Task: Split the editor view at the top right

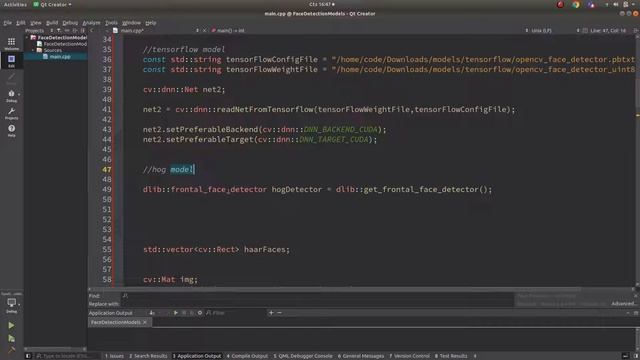Action: click(x=636, y=31)
